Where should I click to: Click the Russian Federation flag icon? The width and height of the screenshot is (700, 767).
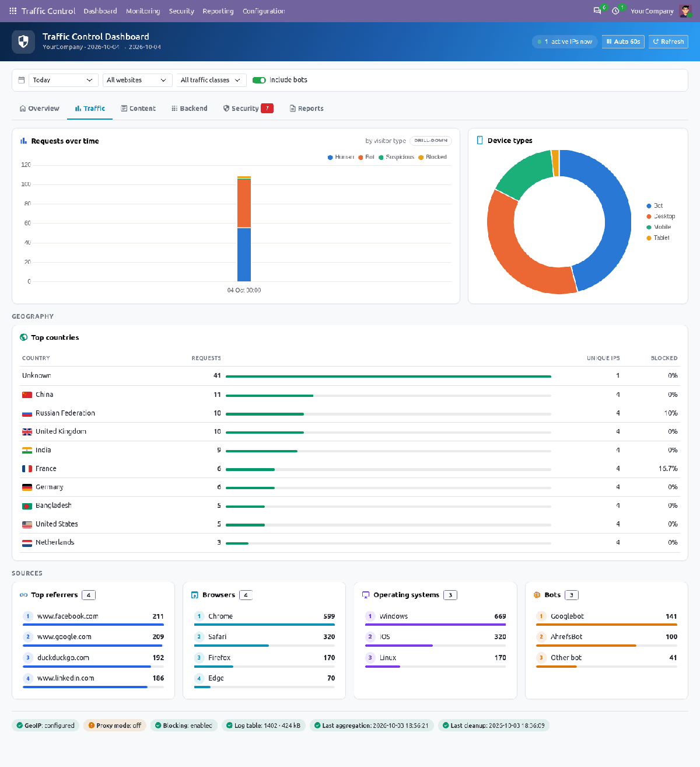pyautogui.click(x=27, y=413)
